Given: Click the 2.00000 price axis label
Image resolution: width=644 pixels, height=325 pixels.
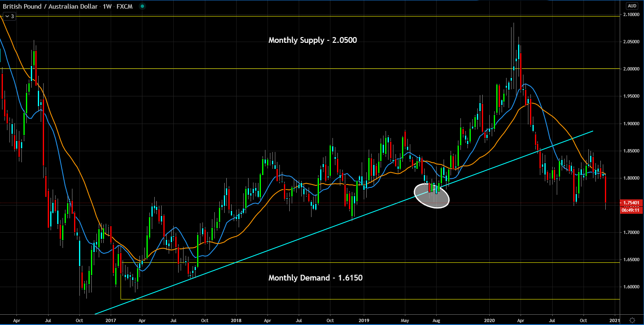Looking at the screenshot, I should (631, 69).
